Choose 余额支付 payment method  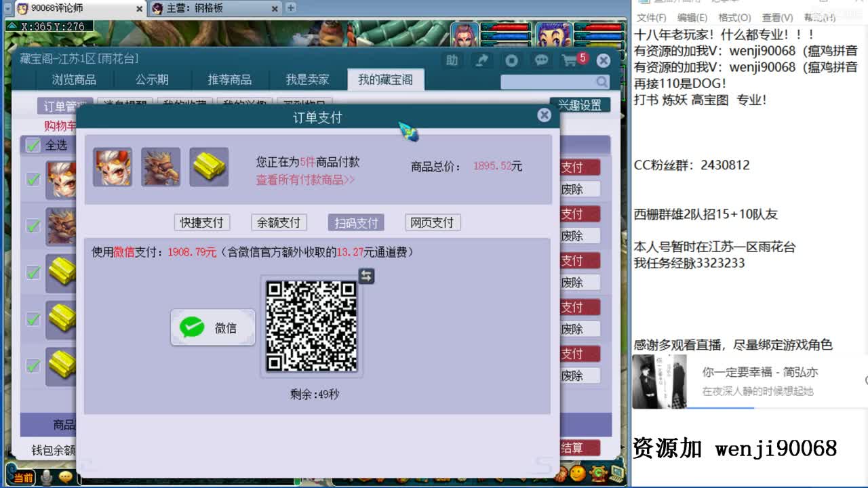pos(279,222)
